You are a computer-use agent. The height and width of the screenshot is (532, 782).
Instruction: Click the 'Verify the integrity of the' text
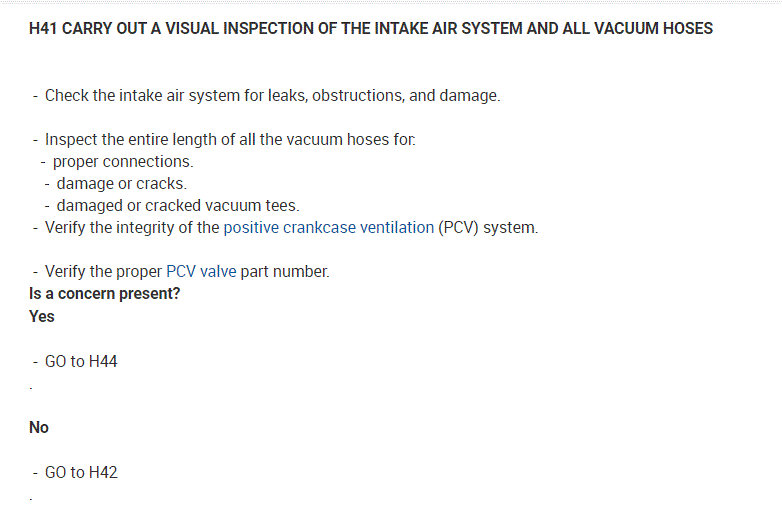[132, 228]
